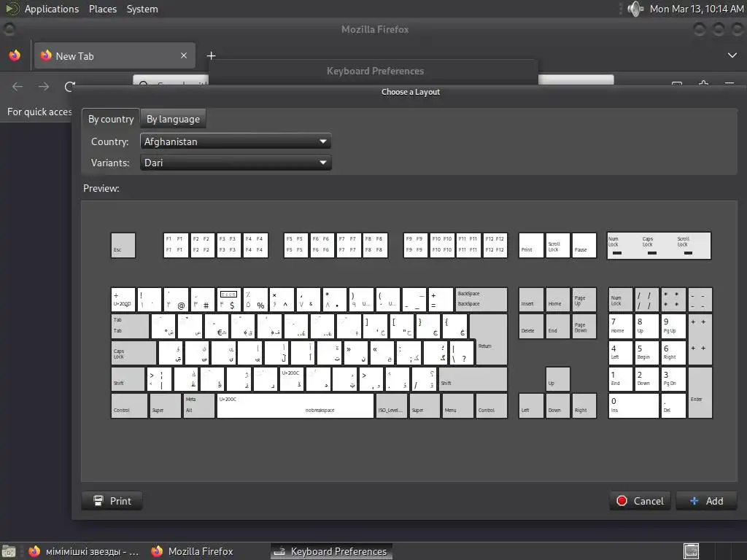This screenshot has height=560, width=747.
Task: Open the Applications menu
Action: [x=52, y=9]
